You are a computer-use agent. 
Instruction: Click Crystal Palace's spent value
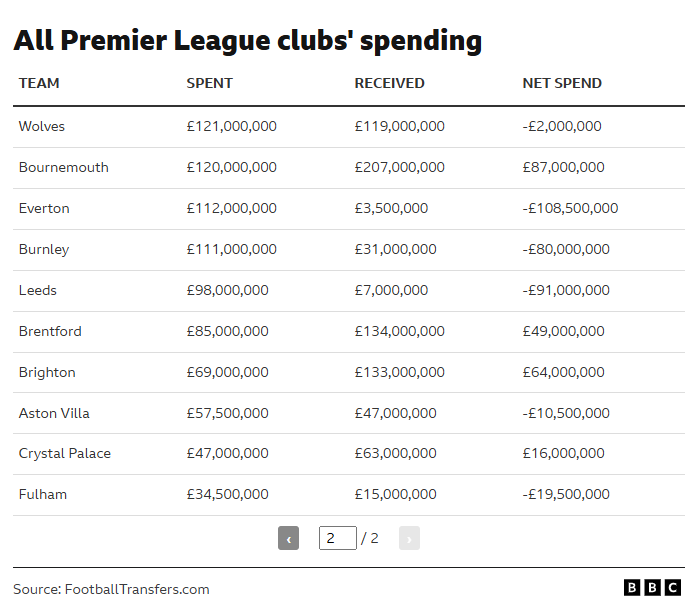(228, 453)
